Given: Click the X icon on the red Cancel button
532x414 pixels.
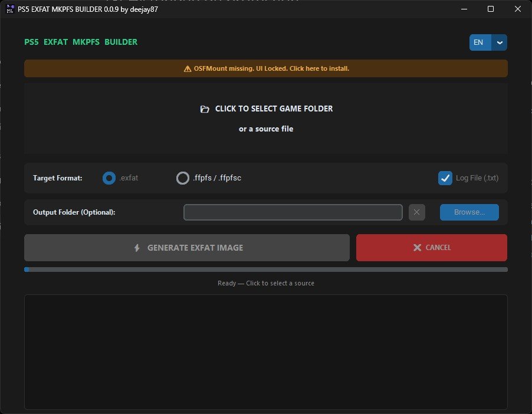Looking at the screenshot, I should [x=417, y=248].
